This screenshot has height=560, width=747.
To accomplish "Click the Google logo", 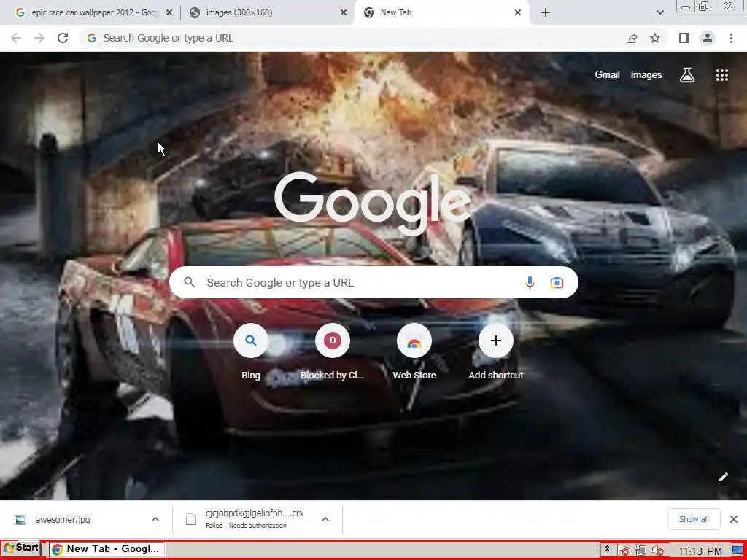I will click(x=373, y=204).
